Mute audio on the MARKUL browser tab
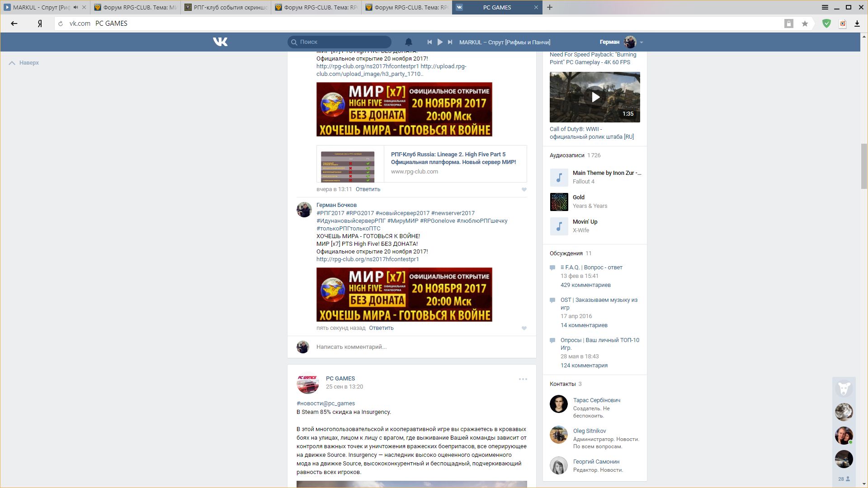This screenshot has width=868, height=488. pyautogui.click(x=75, y=7)
